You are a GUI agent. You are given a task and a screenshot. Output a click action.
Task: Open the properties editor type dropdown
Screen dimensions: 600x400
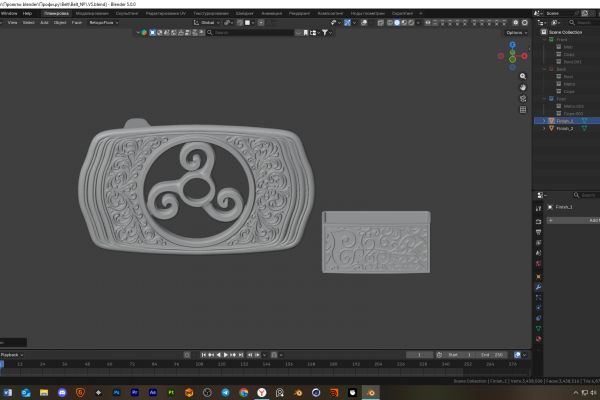[x=541, y=195]
